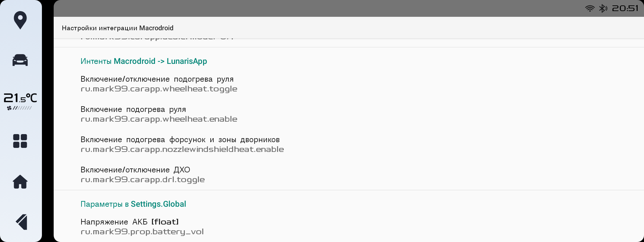Click the Настройки интеграции Macrodroid title
Screen dimensions: 644x242
pyautogui.click(x=117, y=28)
